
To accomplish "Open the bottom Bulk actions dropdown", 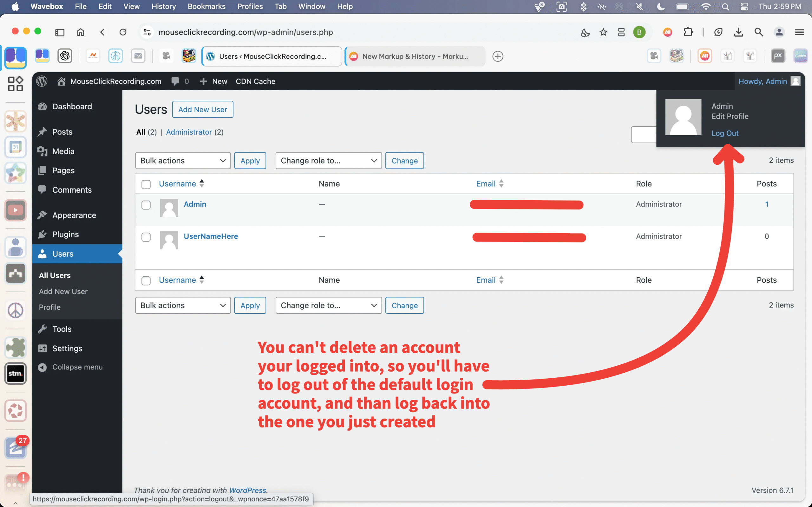I will pos(182,305).
